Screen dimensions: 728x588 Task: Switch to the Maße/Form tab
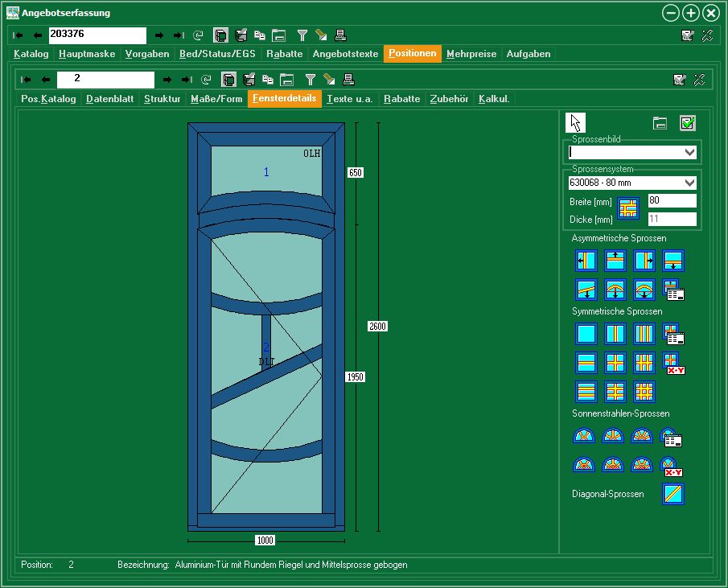coord(216,99)
